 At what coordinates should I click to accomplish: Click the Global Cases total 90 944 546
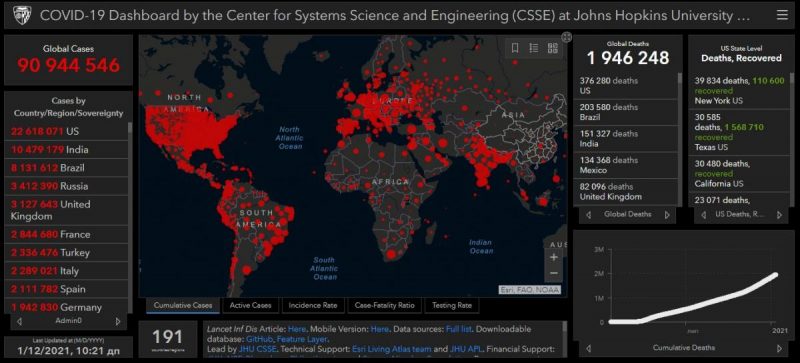pos(68,65)
